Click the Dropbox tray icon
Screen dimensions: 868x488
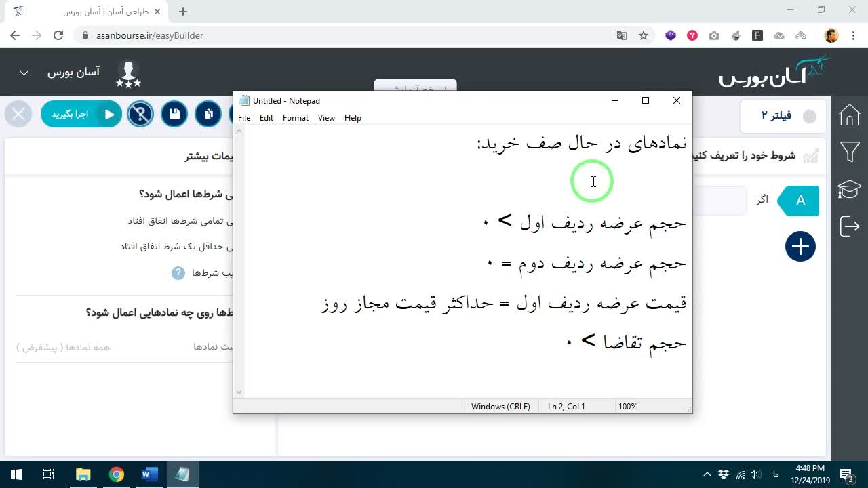[x=724, y=474]
